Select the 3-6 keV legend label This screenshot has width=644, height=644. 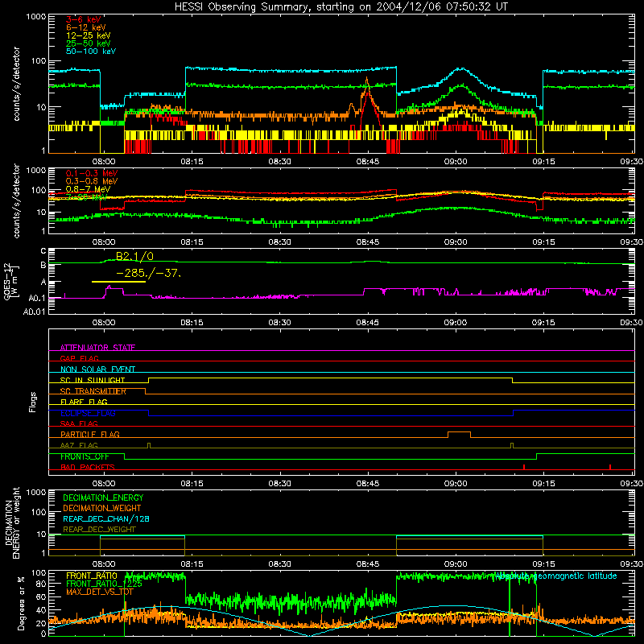pyautogui.click(x=83, y=19)
